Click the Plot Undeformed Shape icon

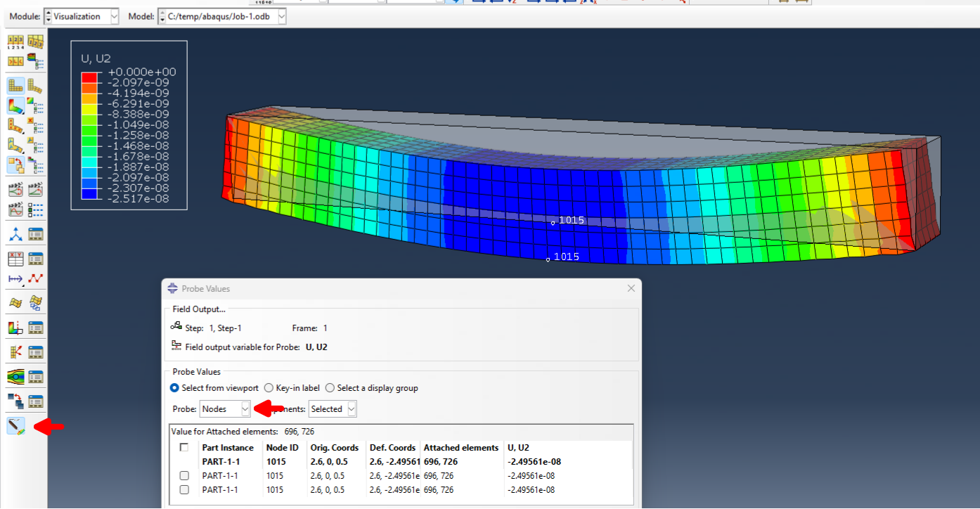(15, 86)
